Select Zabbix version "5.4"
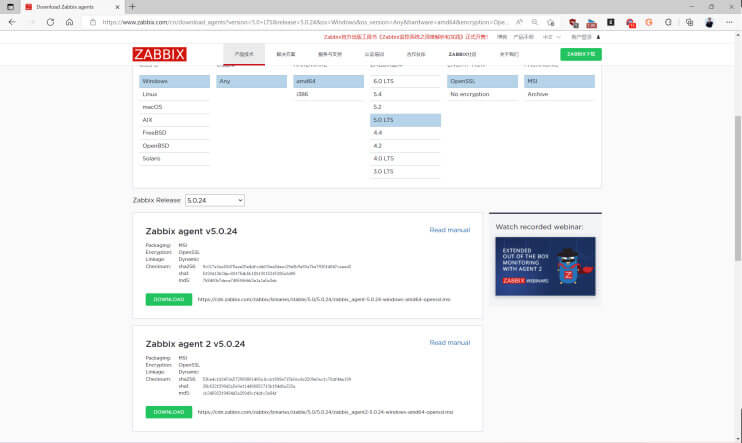Screen dimensions: 742x443 pos(405,94)
